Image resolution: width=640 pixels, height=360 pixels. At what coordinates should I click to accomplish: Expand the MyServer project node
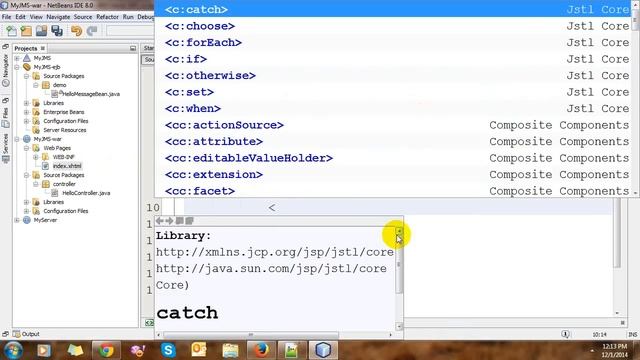[x=17, y=220]
